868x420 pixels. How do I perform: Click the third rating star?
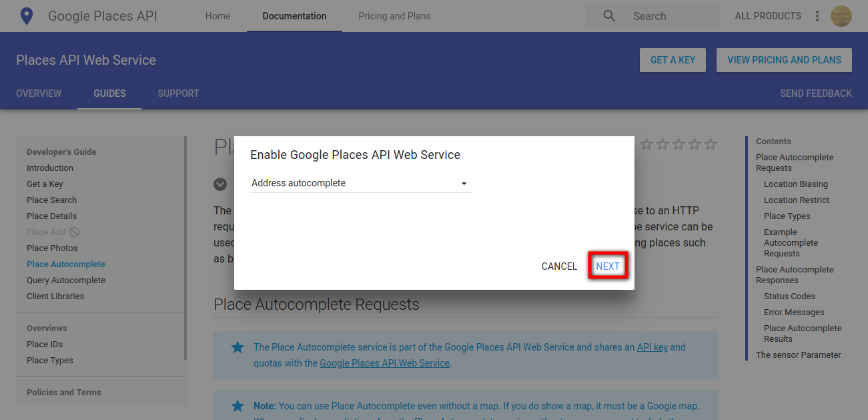tap(679, 144)
